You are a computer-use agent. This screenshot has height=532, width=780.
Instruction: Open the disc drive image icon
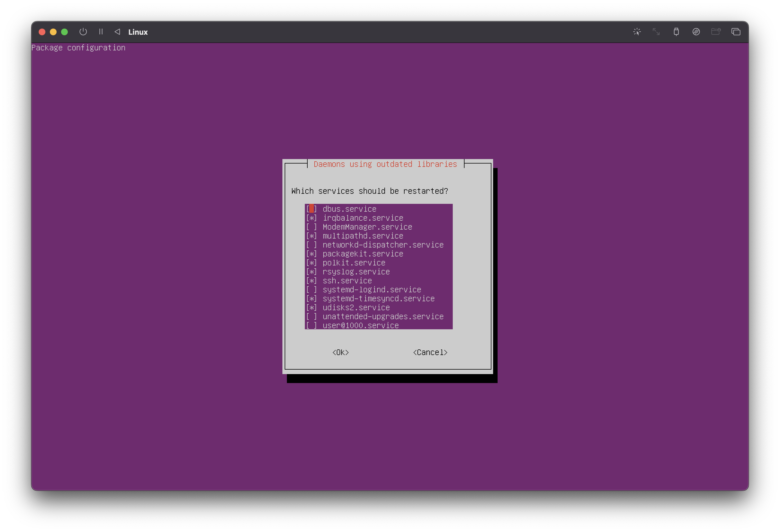point(696,32)
